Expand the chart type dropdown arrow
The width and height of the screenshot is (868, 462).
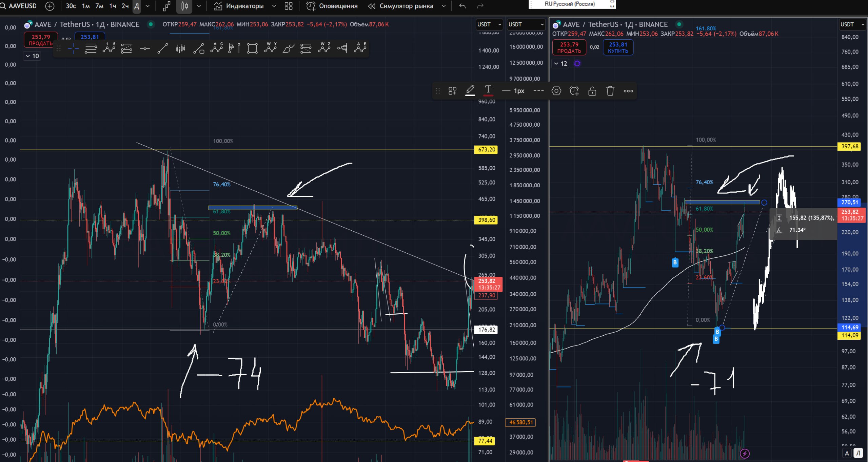199,6
